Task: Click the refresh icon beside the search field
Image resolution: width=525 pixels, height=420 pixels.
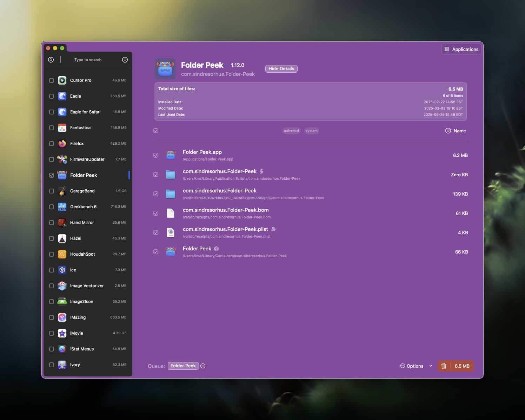Action: [51, 60]
